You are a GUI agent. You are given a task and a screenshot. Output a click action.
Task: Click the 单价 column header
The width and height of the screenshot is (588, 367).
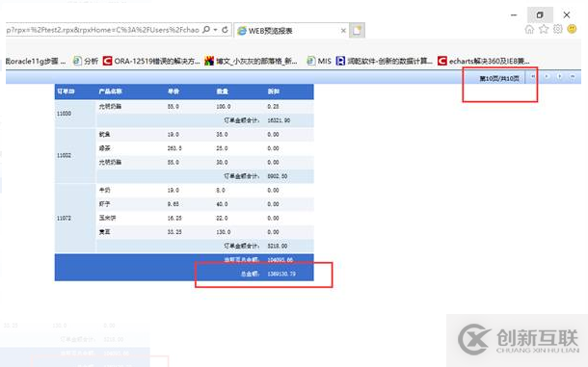coord(174,92)
